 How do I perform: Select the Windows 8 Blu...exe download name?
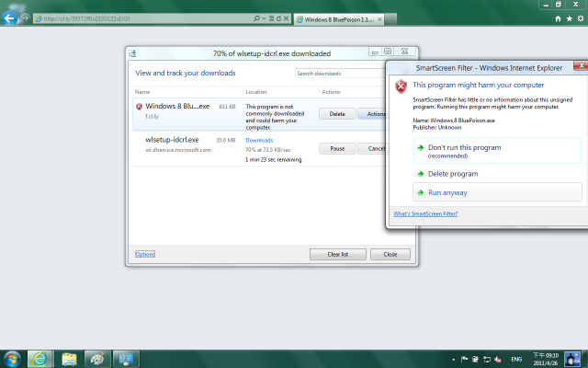(x=177, y=107)
